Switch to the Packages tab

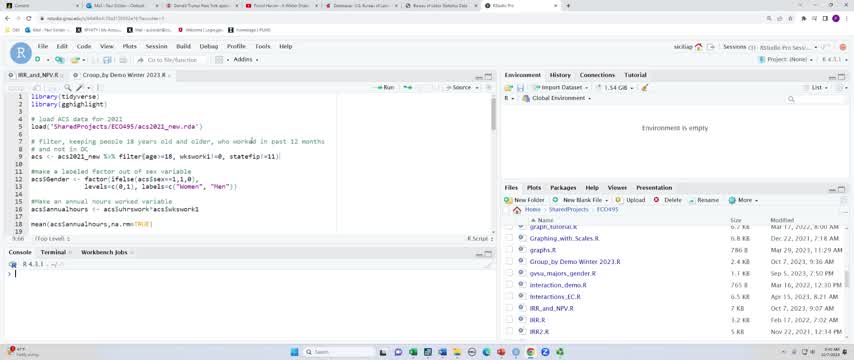pyautogui.click(x=563, y=188)
